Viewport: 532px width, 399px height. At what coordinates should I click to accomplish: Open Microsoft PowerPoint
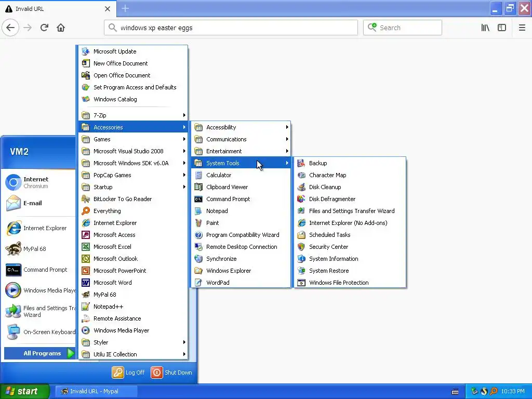133,270
